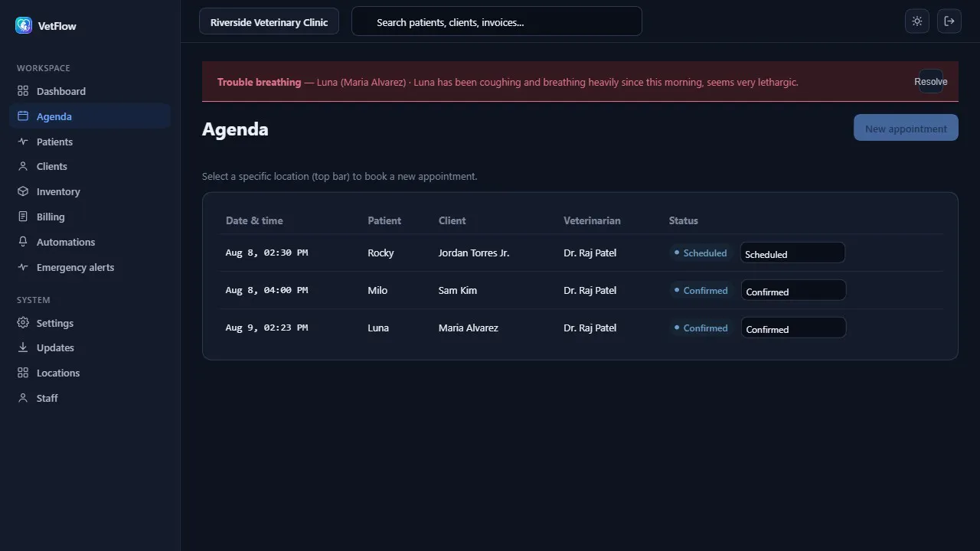This screenshot has height=551, width=980.
Task: Click the Billing receipt icon
Action: 23,217
